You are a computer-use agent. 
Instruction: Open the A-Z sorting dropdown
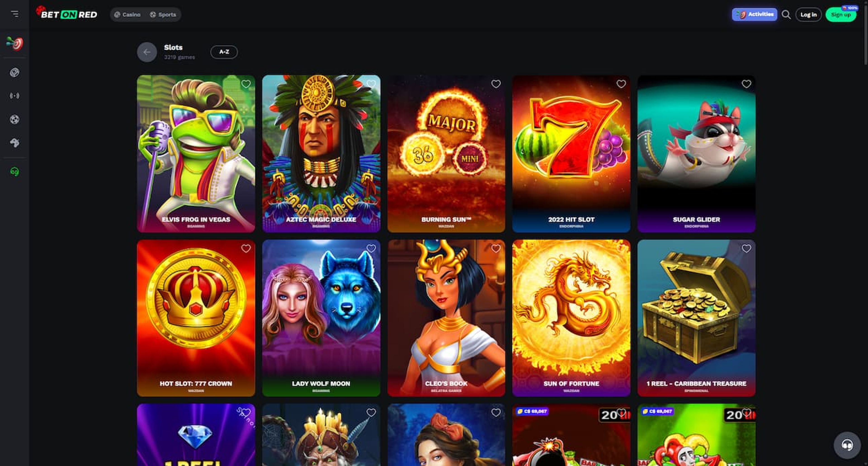click(224, 52)
